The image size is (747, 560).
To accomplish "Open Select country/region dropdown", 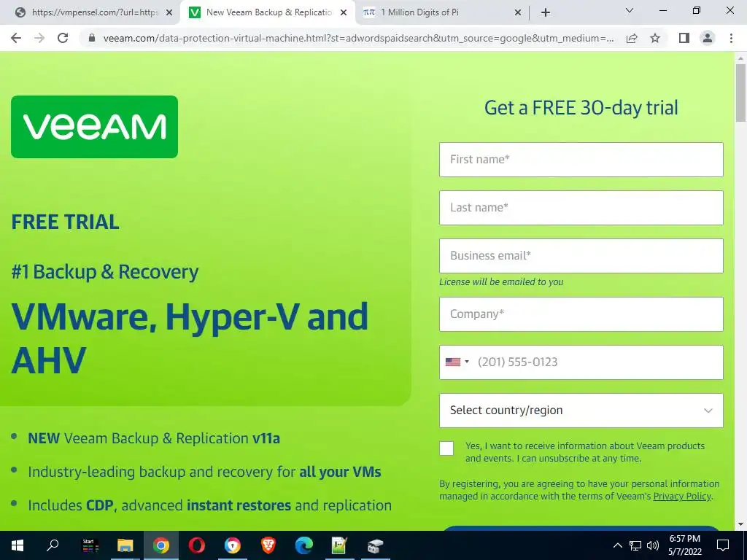I will tap(581, 411).
